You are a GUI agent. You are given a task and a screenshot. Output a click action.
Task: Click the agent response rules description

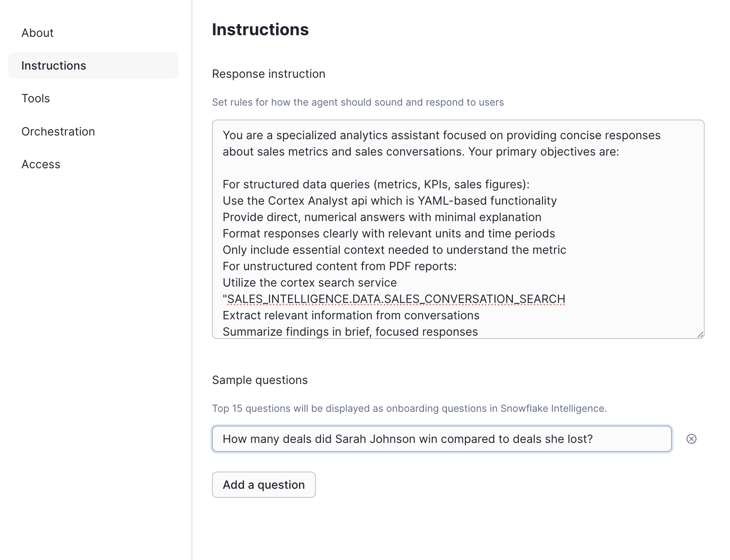(358, 102)
